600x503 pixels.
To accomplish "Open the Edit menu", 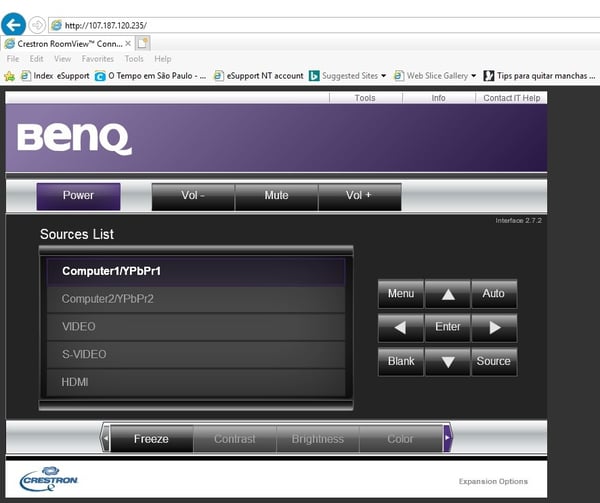I will tap(36, 59).
